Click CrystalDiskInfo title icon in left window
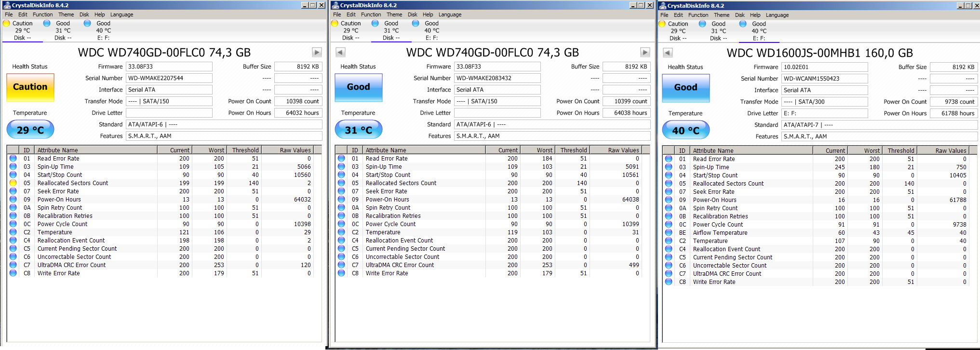Screen dimensions: 980x350 pos(7,5)
